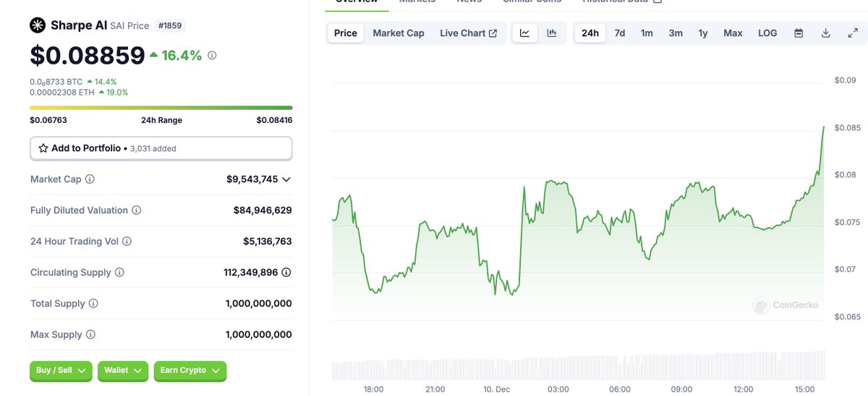868x396 pixels.
Task: Show Circulating Supply label info icon
Action: click(x=119, y=272)
